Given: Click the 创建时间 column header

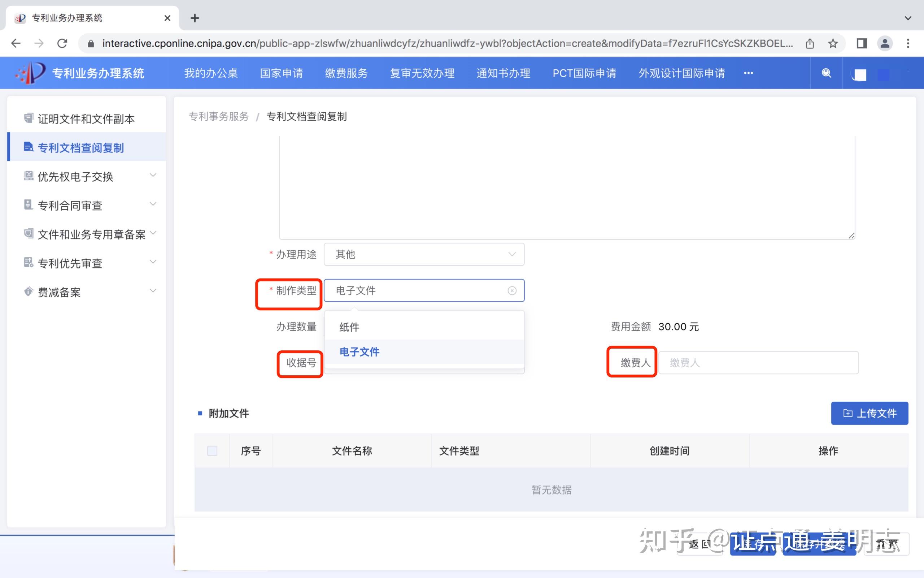Looking at the screenshot, I should click(x=670, y=451).
